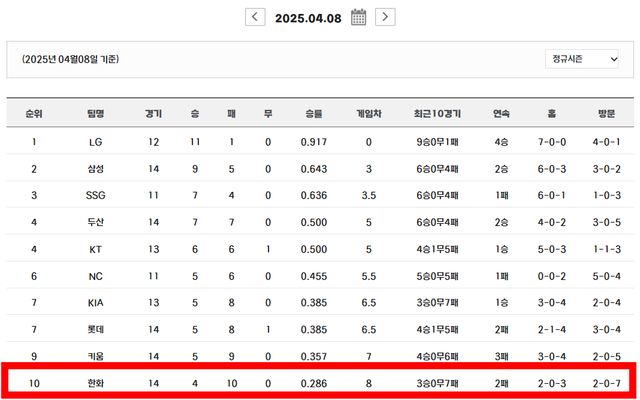Select the highlighted 한화 team name
This screenshot has height=400, width=640.
(95, 382)
